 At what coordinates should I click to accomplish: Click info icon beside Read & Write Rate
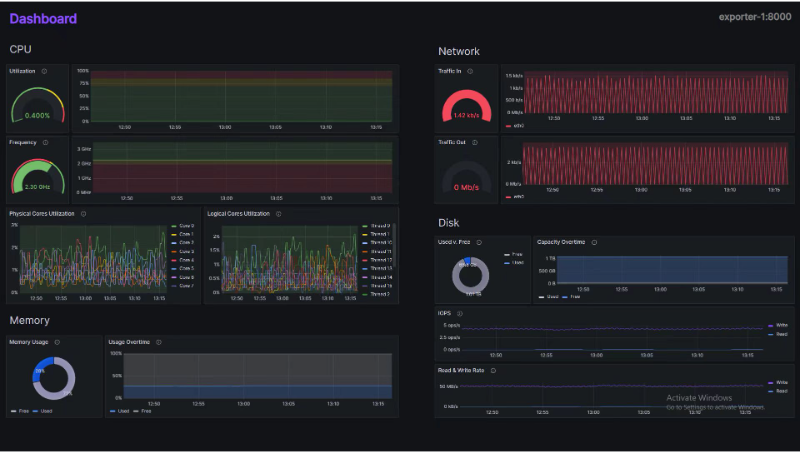click(493, 371)
